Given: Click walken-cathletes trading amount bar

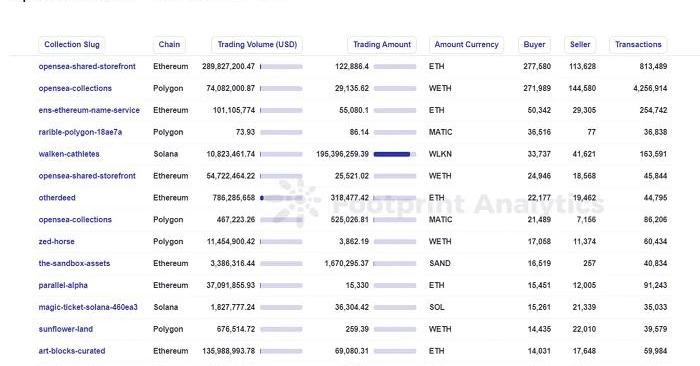Looking at the screenshot, I should [x=395, y=154].
